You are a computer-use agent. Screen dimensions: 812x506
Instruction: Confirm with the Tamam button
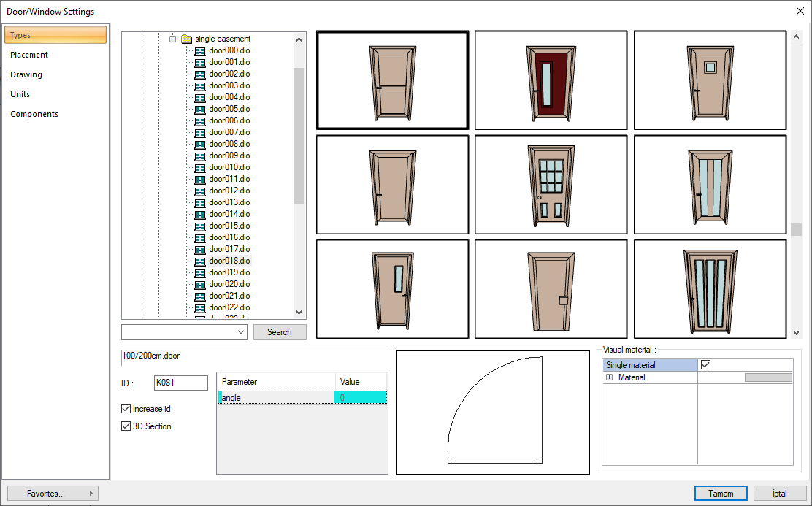pos(721,494)
